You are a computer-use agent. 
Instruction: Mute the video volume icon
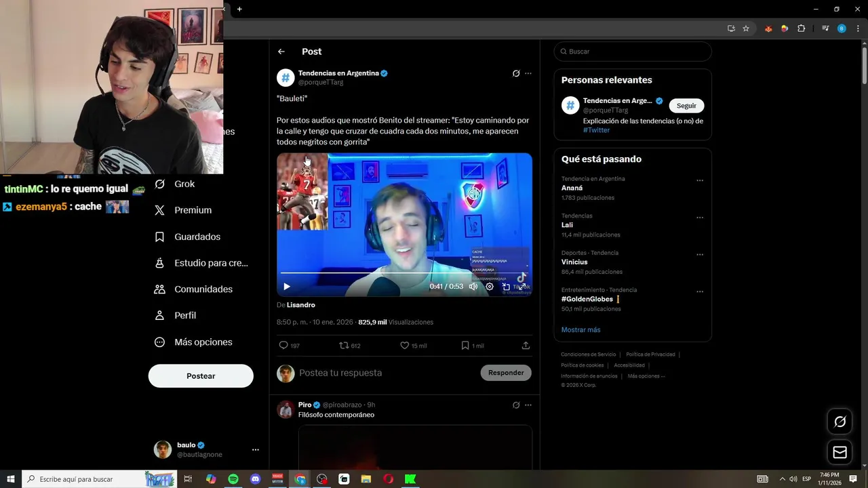473,287
